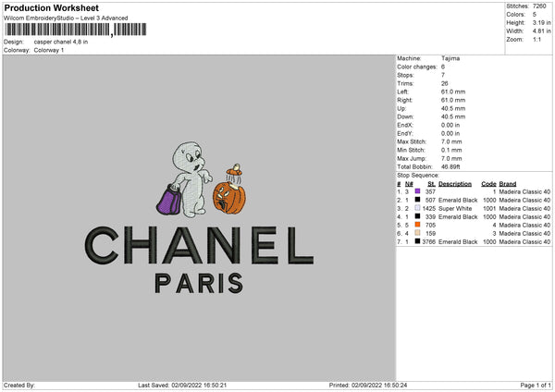Click 'Madeira Classic 40' in stop row 1
Image resolution: width=555 pixels, height=392 pixels.
[524, 191]
